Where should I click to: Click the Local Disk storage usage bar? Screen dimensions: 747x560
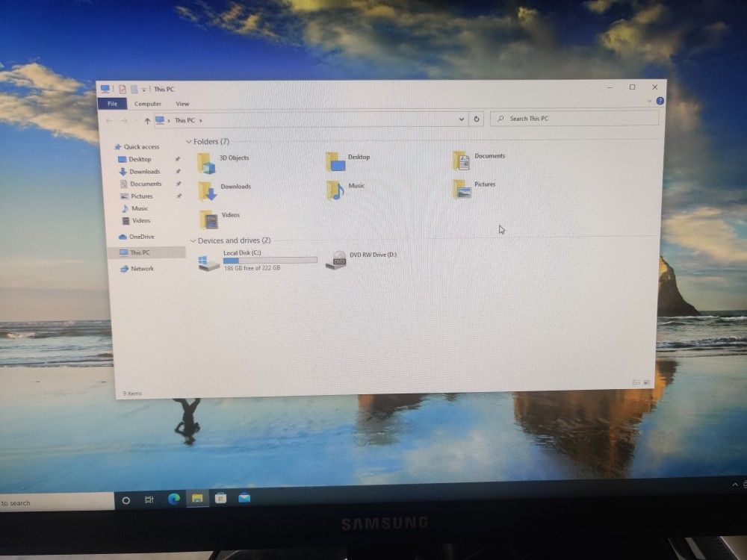click(x=269, y=261)
